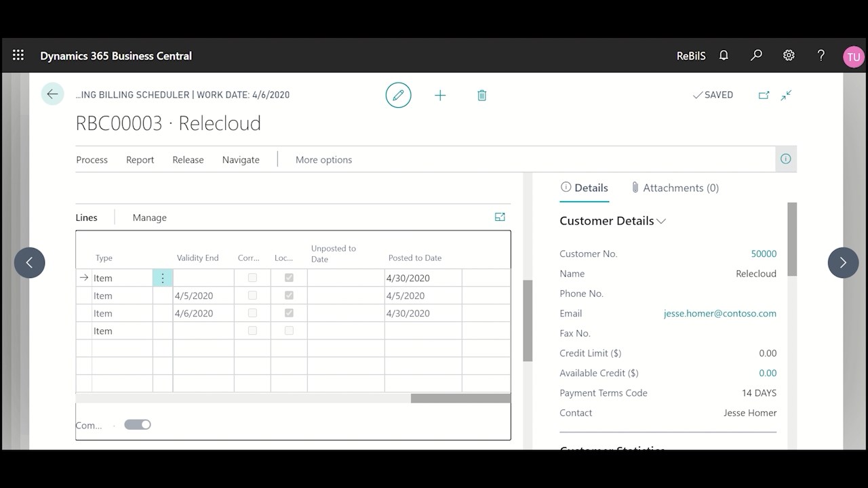Viewport: 868px width, 488px height.
Task: Delete record with trash icon
Action: [x=481, y=96]
